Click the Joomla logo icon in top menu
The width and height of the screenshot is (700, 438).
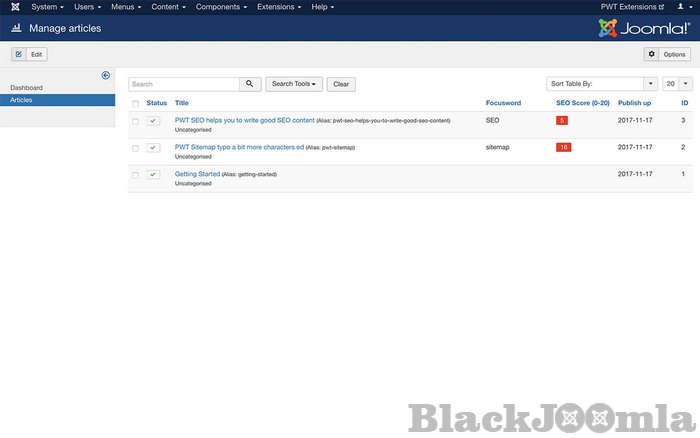(x=13, y=7)
